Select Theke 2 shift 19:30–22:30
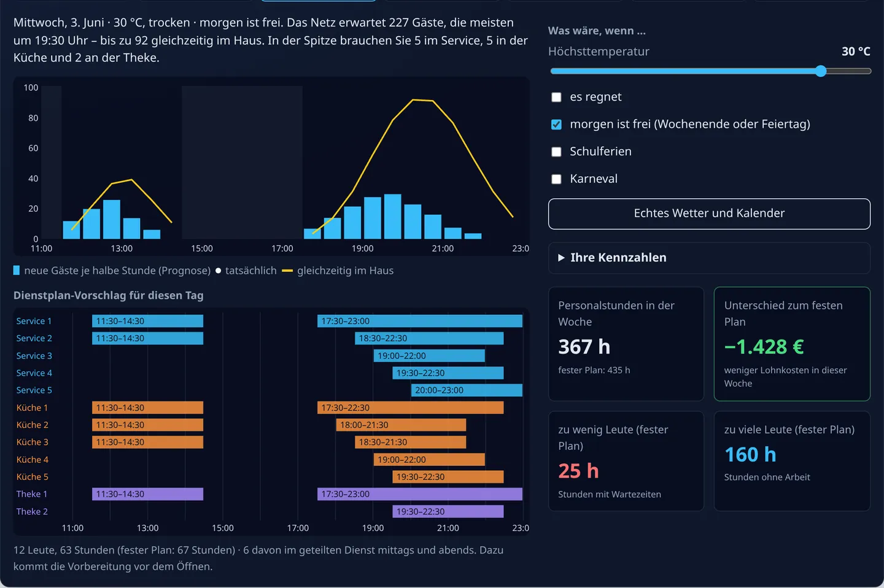Screen dimensions: 884x588 [448, 511]
